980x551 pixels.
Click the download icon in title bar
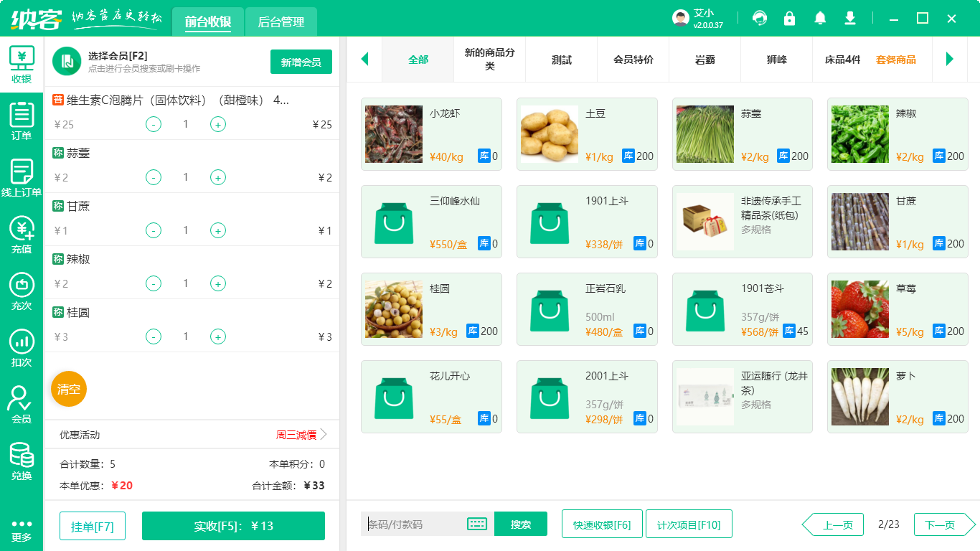tap(850, 19)
